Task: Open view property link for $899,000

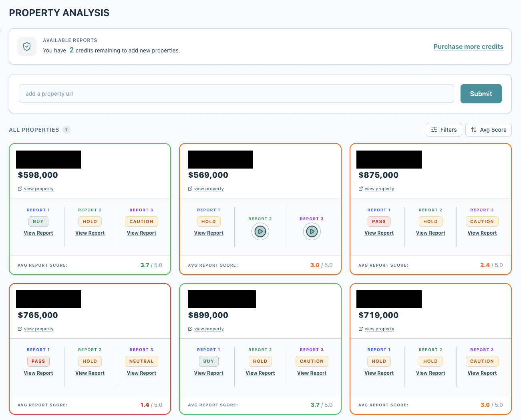Action: click(x=209, y=329)
